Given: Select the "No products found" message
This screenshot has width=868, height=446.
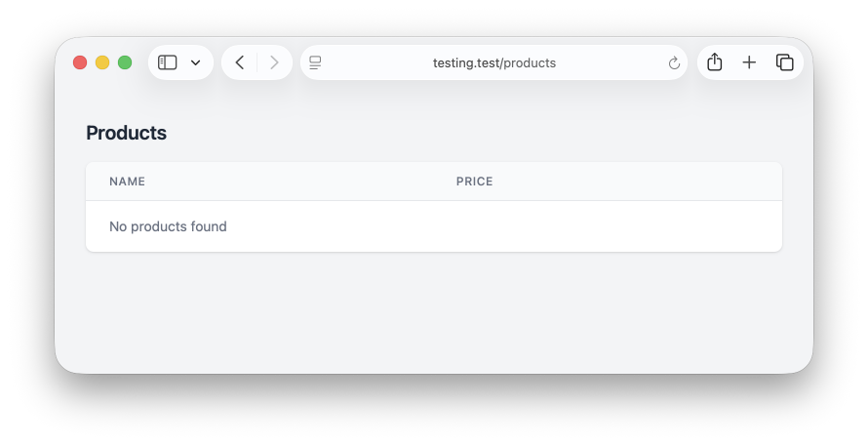Looking at the screenshot, I should (x=168, y=226).
